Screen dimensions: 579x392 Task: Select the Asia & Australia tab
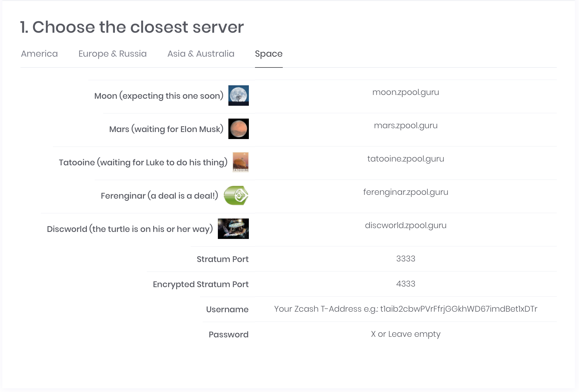coord(201,54)
